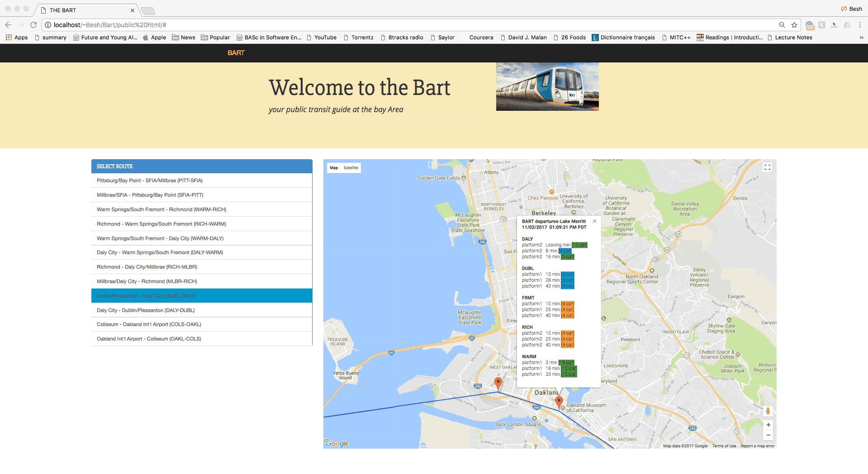Choose Daly City - Dublin/Pleasanton (DALY-DUBL)
Viewport: 868px width, 474px height.
point(202,310)
